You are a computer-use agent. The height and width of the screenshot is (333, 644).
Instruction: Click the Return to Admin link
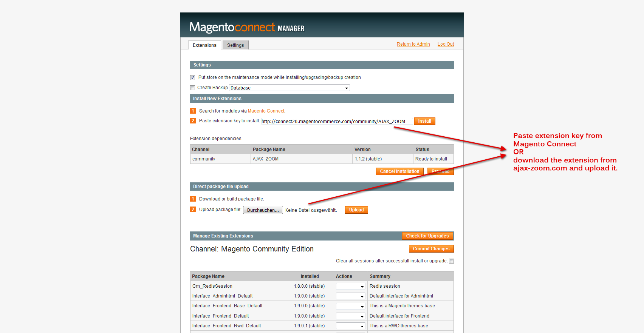[x=413, y=44]
